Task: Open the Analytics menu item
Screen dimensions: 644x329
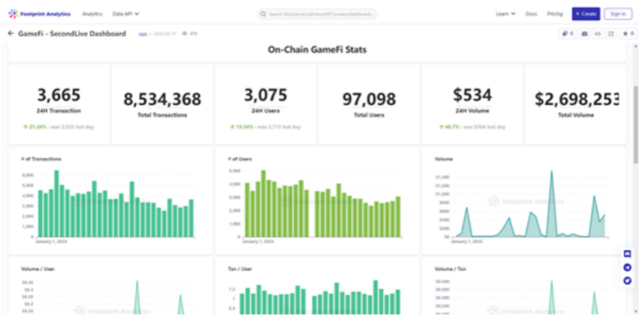Action: tap(92, 14)
